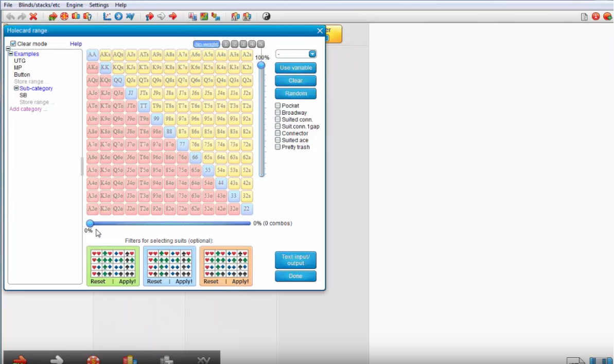Collapse the Sub-category tree node

point(16,88)
